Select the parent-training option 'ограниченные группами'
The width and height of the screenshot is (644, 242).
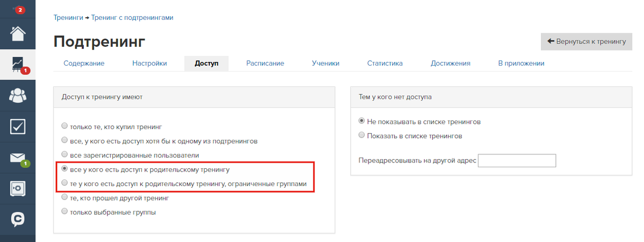tap(64, 183)
